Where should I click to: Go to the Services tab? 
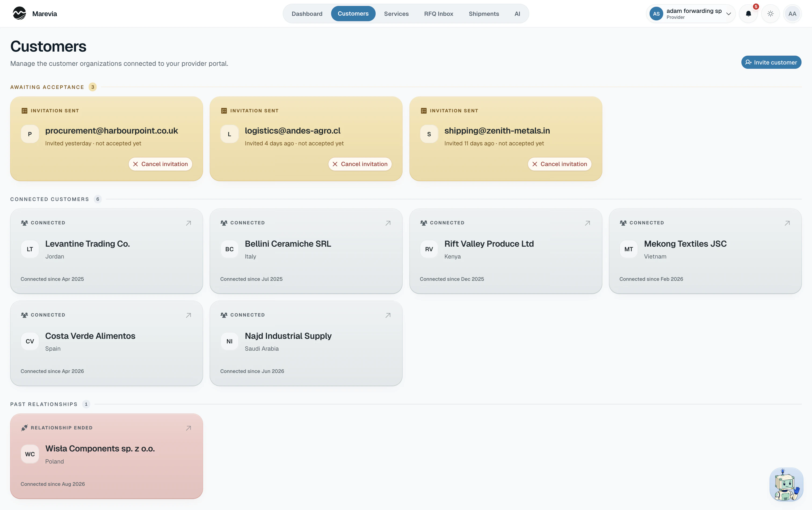coord(396,14)
